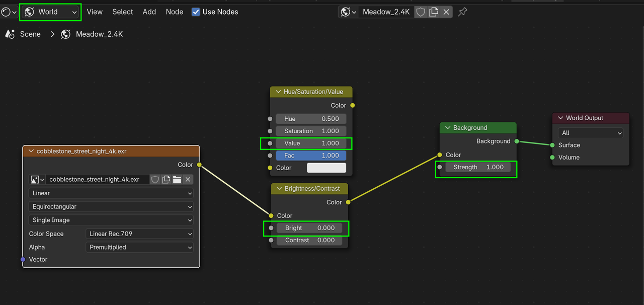Open the Add menu

pyautogui.click(x=149, y=12)
